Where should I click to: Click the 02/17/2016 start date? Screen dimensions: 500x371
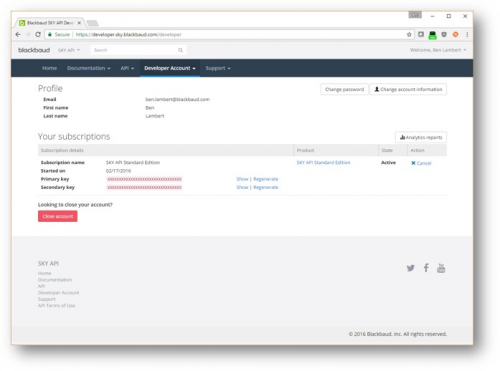click(x=118, y=171)
